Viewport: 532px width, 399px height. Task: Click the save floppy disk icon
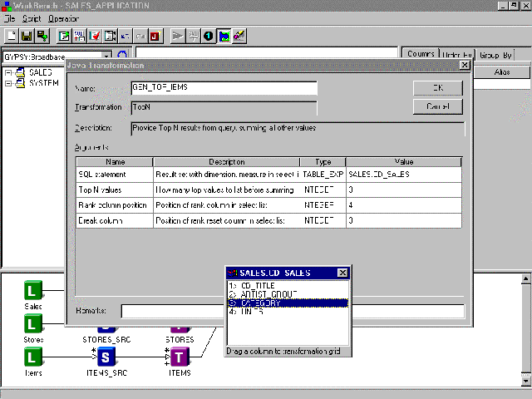(x=27, y=36)
